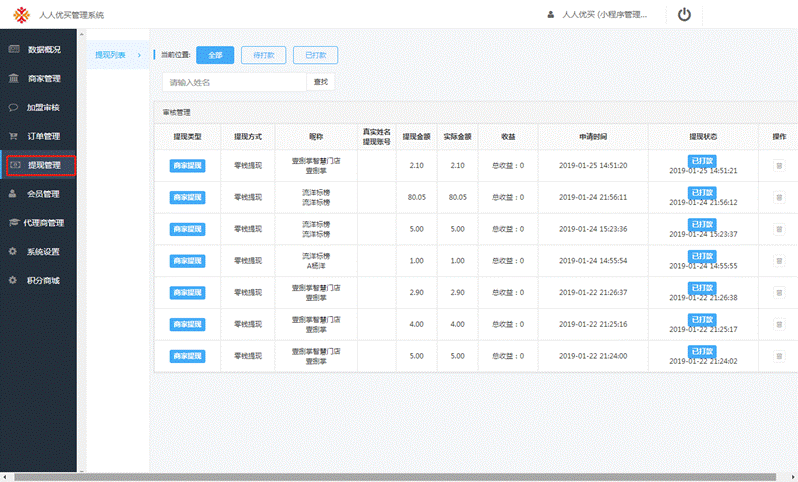798x482 pixels.
Task: Filter by 待打款 status
Action: click(264, 55)
